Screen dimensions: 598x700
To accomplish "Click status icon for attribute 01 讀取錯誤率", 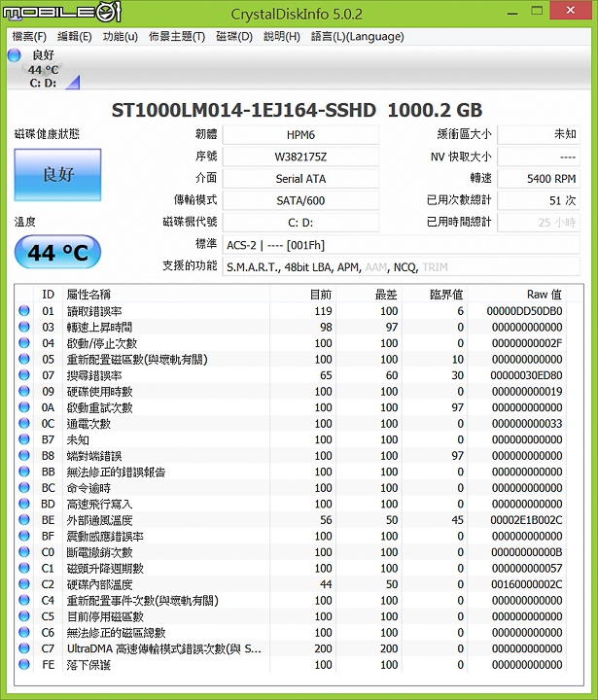I will [x=24, y=311].
